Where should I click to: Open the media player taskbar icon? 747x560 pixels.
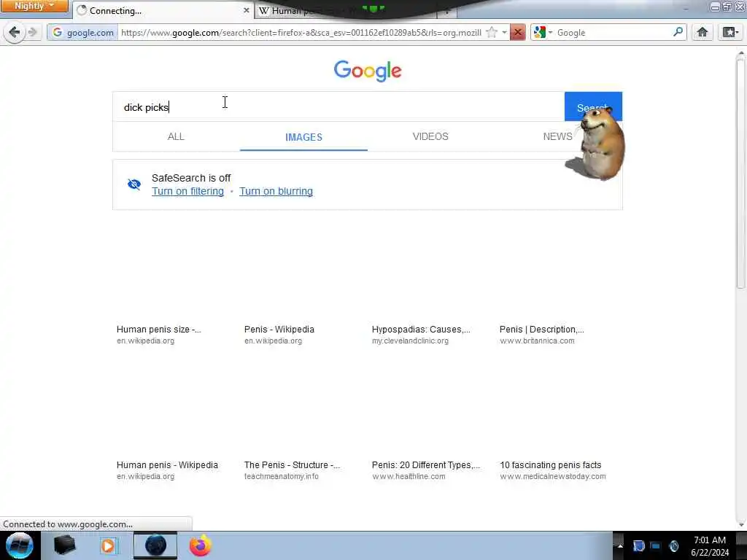tap(108, 545)
